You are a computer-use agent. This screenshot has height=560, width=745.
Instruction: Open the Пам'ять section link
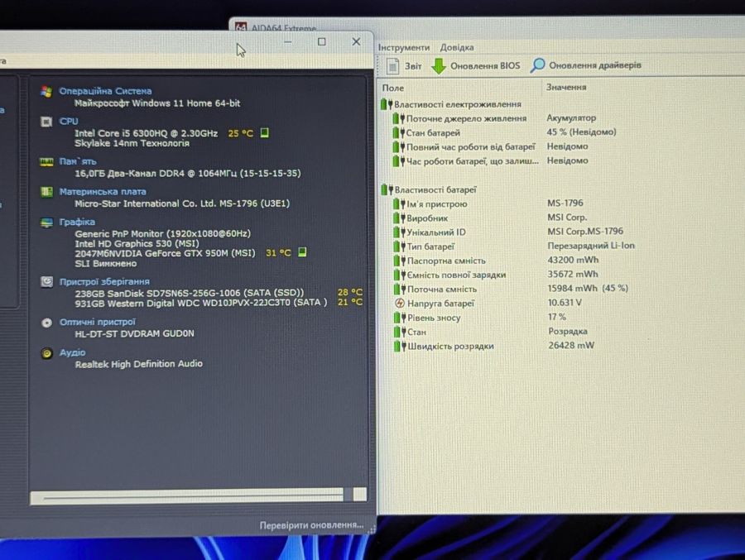pos(78,161)
